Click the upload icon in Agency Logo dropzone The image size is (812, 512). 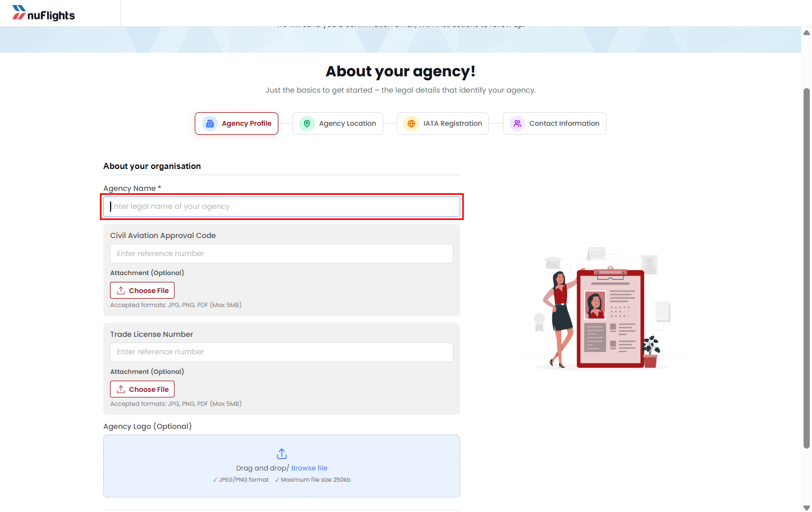point(282,454)
